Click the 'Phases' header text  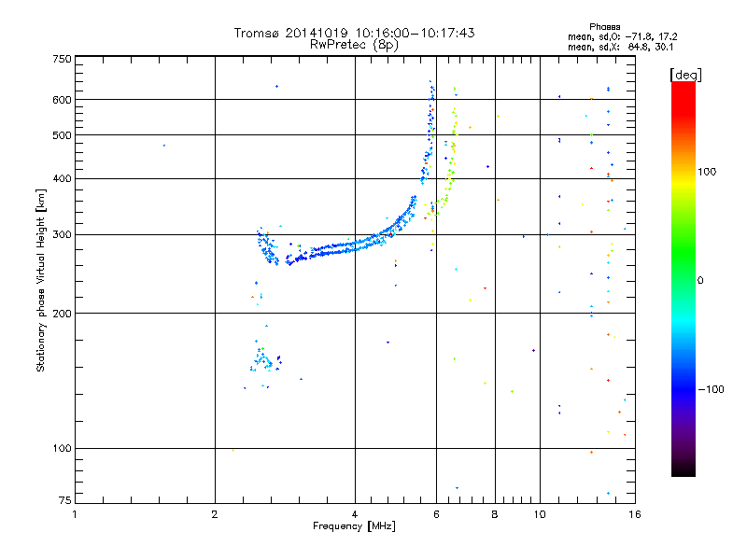[x=604, y=27]
